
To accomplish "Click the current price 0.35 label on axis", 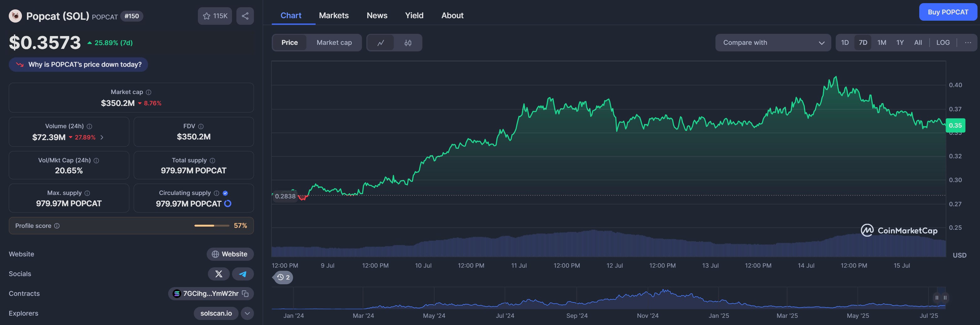I will [x=955, y=125].
